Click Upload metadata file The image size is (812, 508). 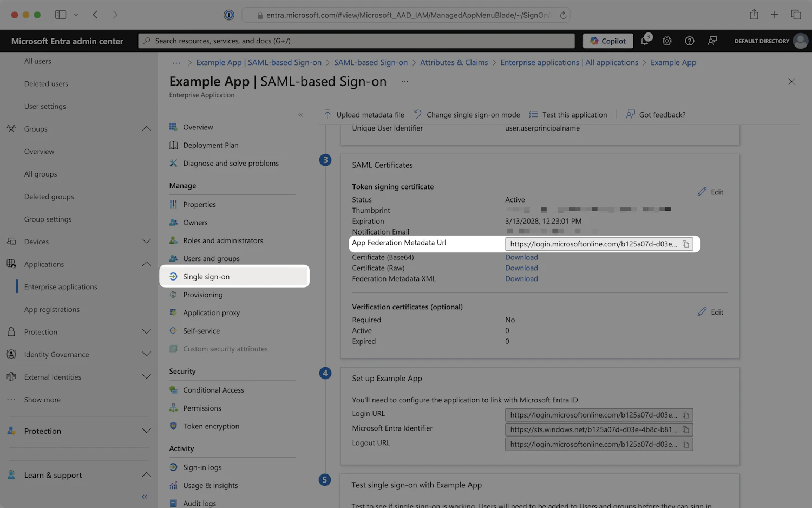pos(364,114)
